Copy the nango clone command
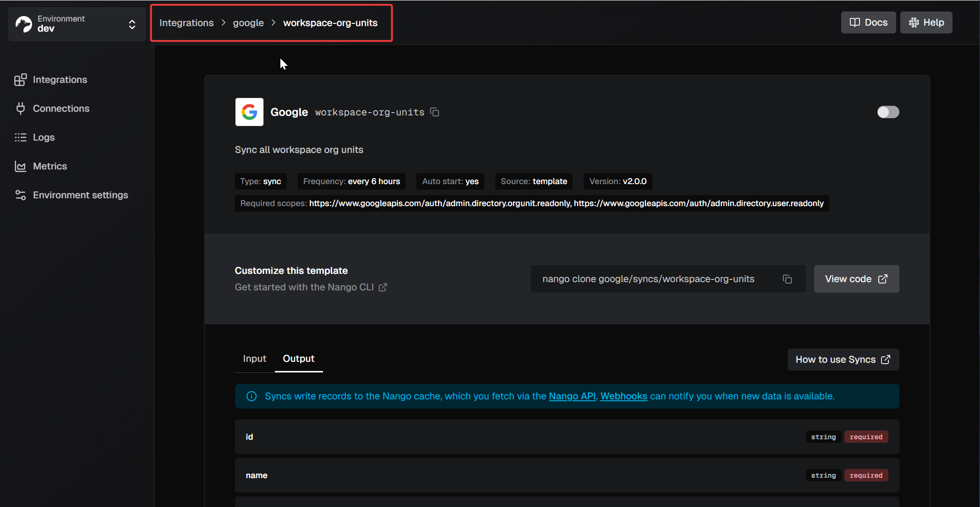This screenshot has width=980, height=507. (787, 279)
